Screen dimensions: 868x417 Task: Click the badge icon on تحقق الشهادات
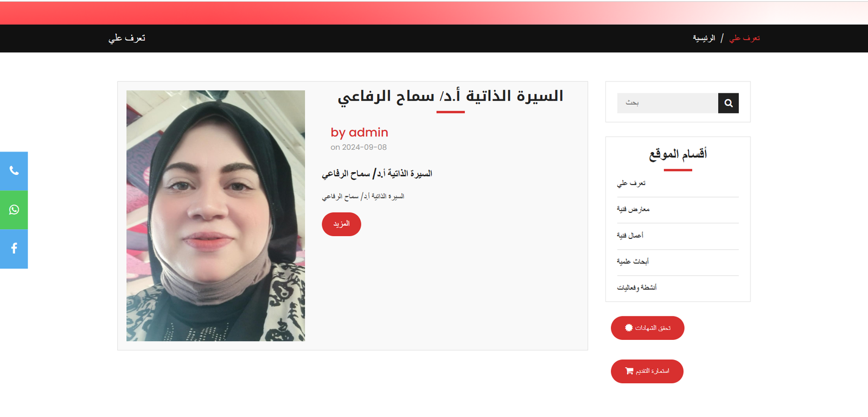pyautogui.click(x=629, y=328)
